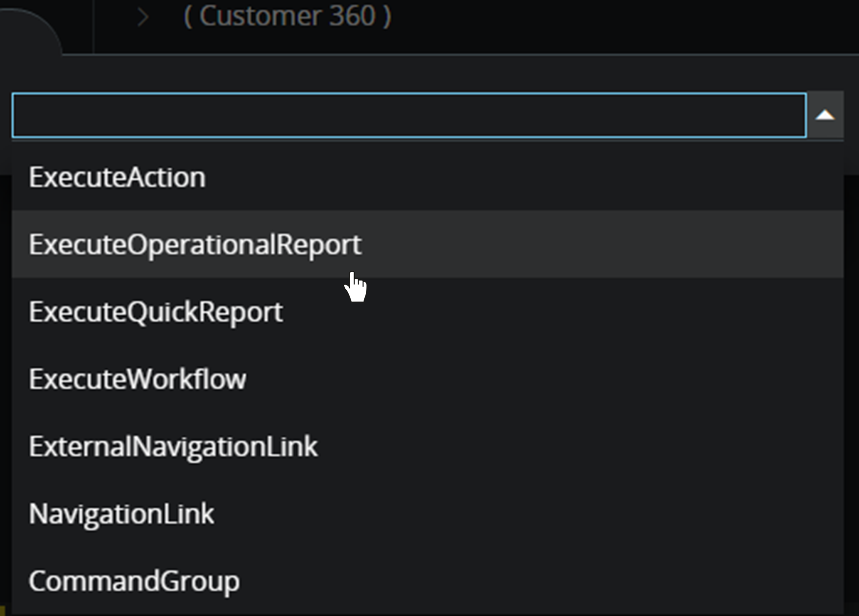Open the (Customer 360) breadcrumb
The width and height of the screenshot is (859, 616).
point(287,17)
